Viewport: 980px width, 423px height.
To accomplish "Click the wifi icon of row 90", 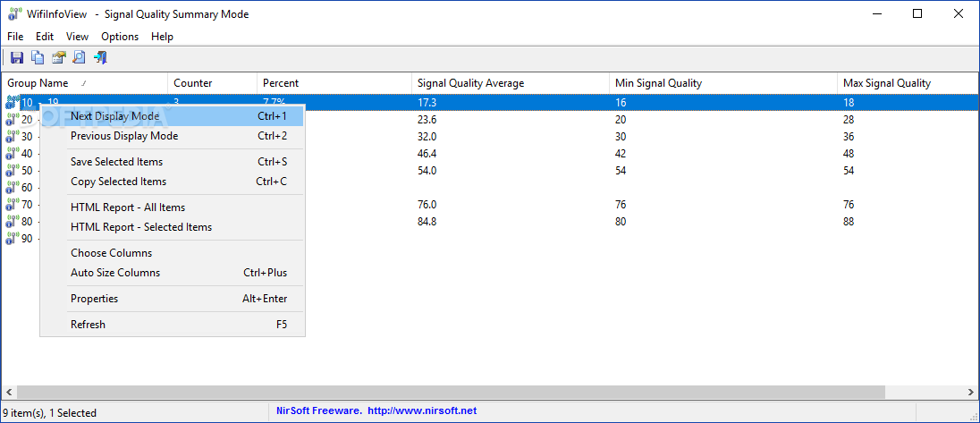I will 12,238.
